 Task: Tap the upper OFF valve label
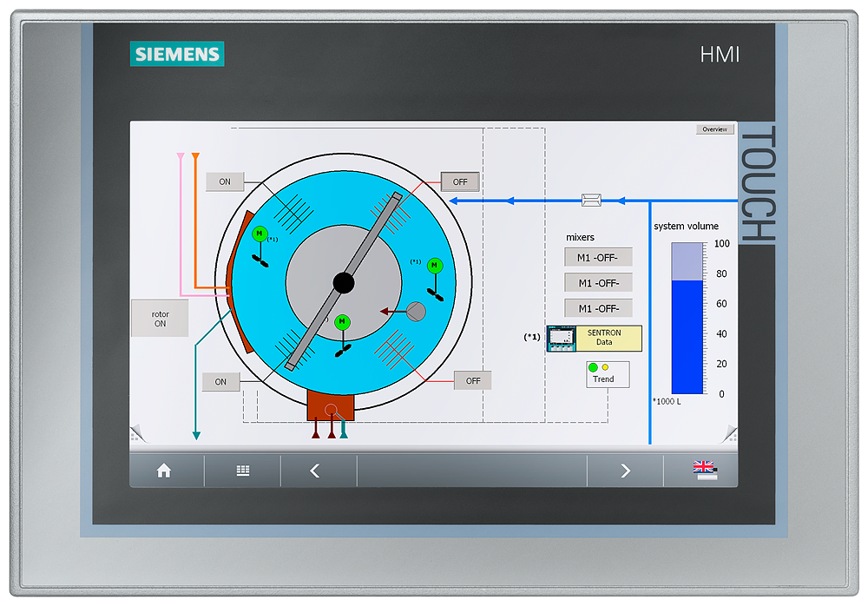pyautogui.click(x=458, y=181)
